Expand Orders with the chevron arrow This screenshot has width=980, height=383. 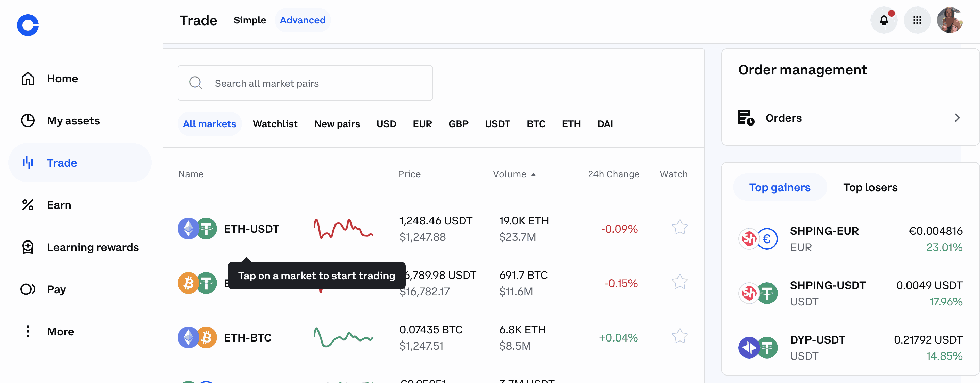[957, 118]
